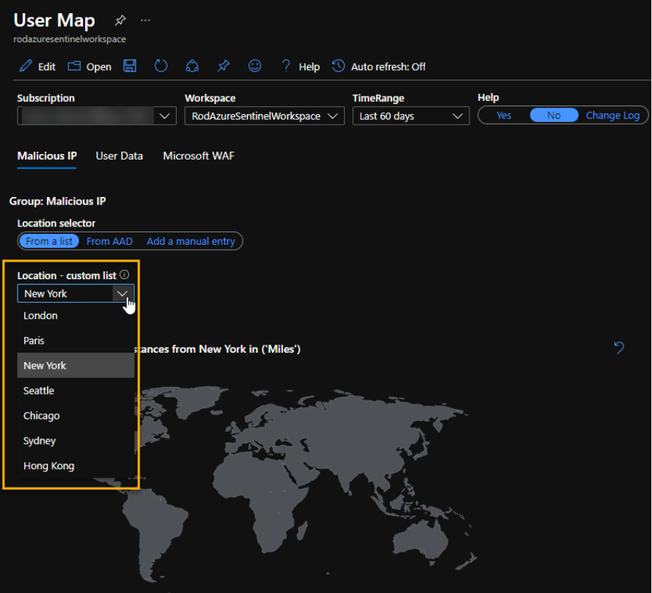
Task: Open the Auto refresh setting
Action: point(379,67)
